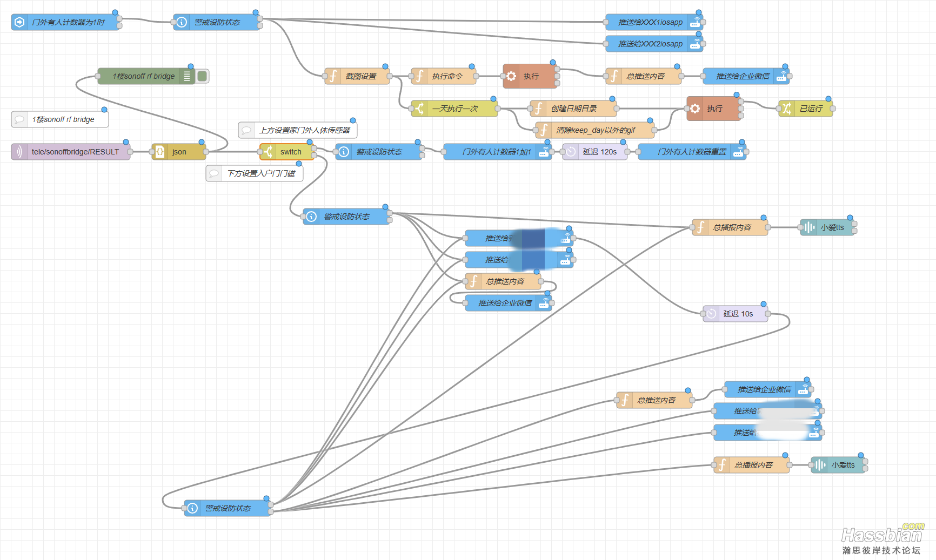The image size is (936, 560).
Task: Click the function icon on 执行命令 node
Action: point(419,76)
